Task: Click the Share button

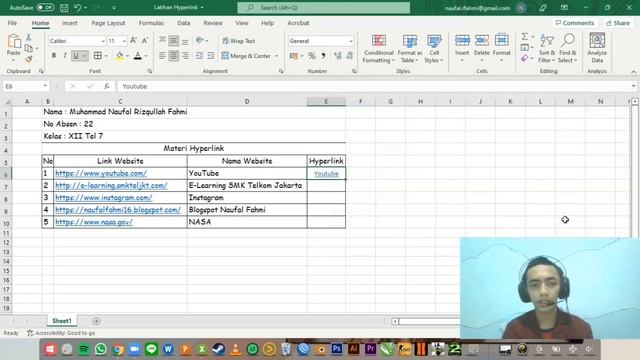Action: coord(618,23)
